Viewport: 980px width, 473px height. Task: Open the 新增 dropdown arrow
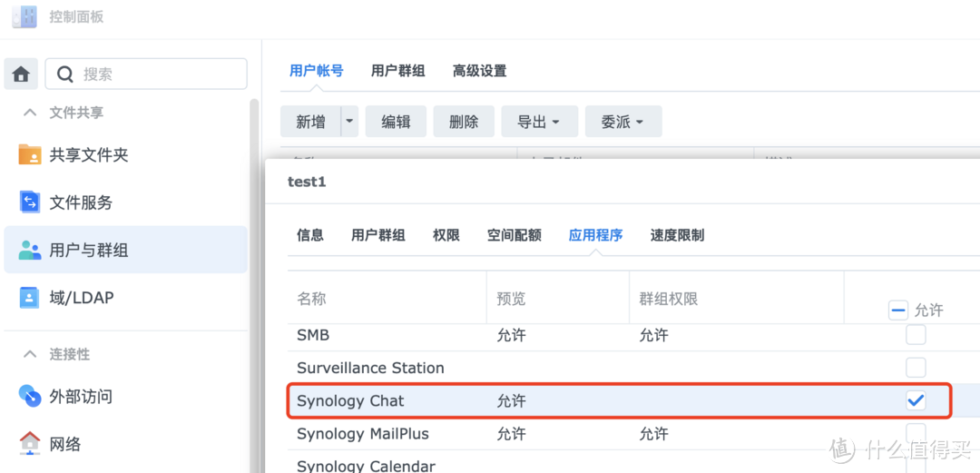(x=349, y=122)
